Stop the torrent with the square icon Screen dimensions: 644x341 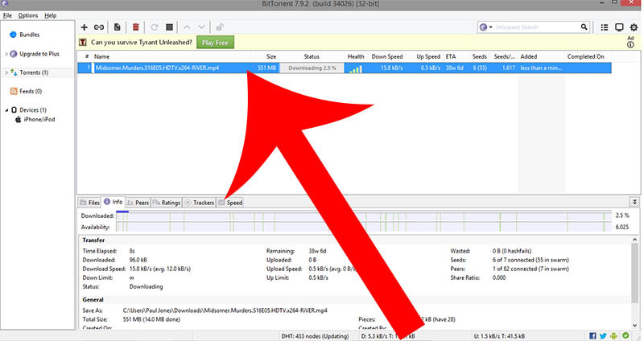point(169,27)
